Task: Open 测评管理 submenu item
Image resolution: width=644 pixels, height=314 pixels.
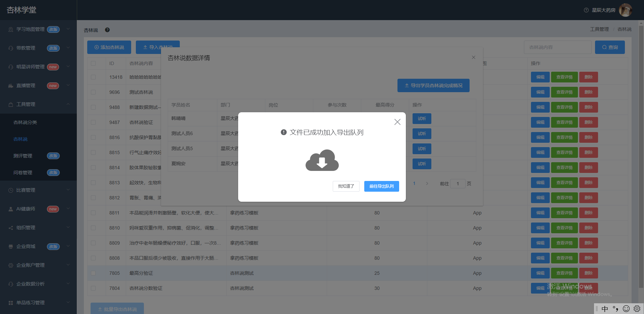Action: pos(38,156)
